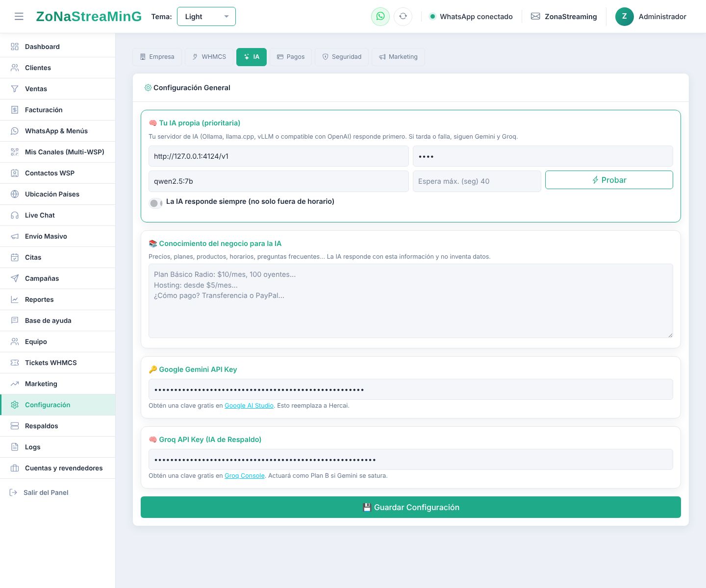706x588 pixels.
Task: Click the WhatsApp & Menús icon
Action: click(x=15, y=131)
